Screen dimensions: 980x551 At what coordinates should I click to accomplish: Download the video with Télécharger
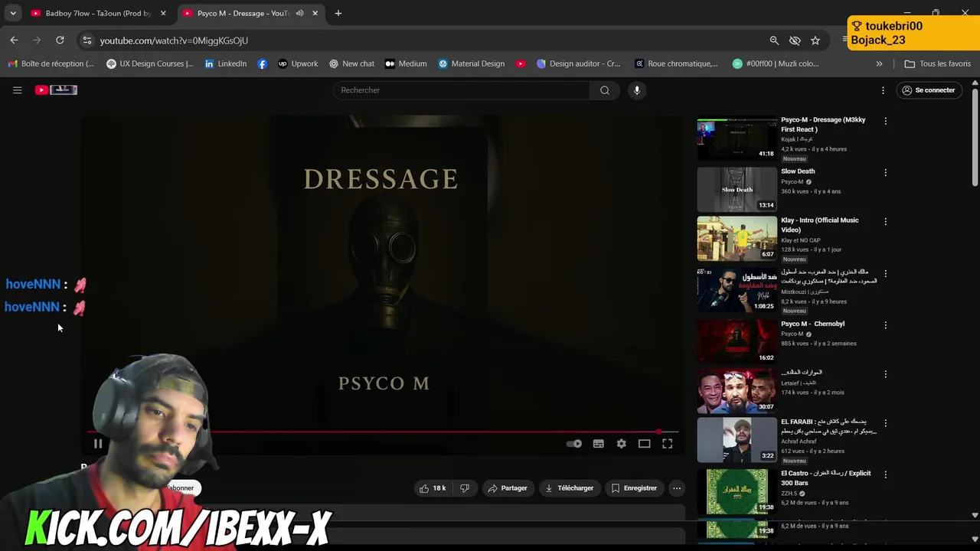569,488
